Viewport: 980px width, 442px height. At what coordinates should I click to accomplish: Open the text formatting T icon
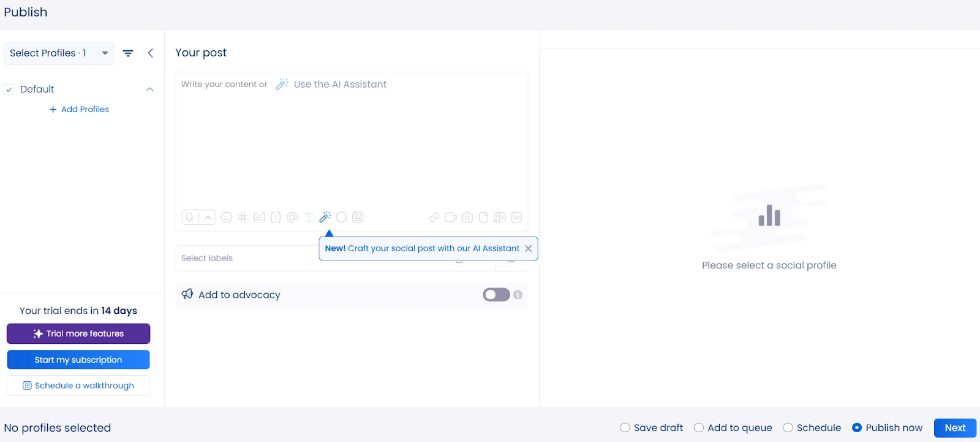click(x=309, y=217)
